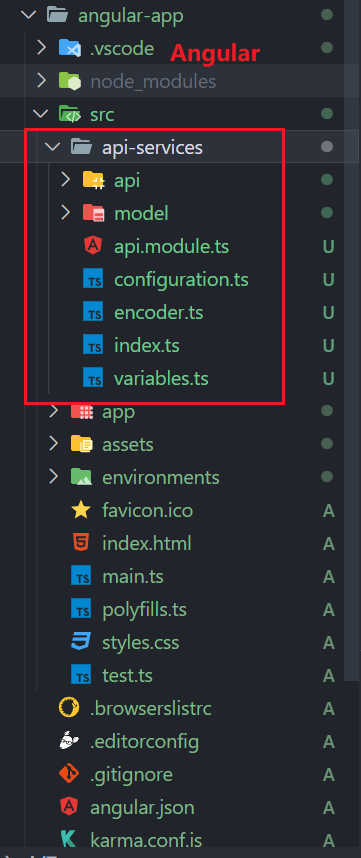Click the VS Code folder icon for .vscode
The height and width of the screenshot is (858, 361).
point(69,49)
